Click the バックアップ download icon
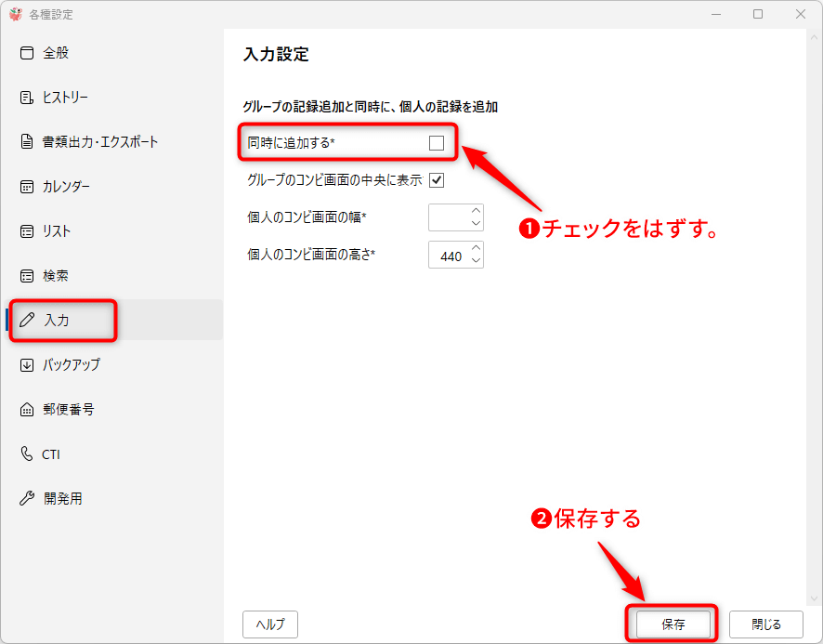This screenshot has height=644, width=823. point(27,365)
